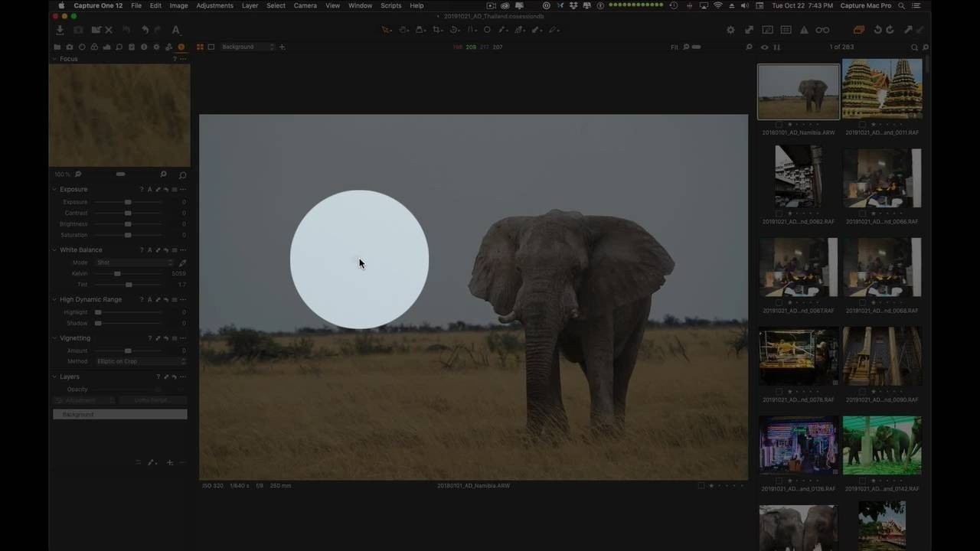The width and height of the screenshot is (980, 551).
Task: Click Fit zoom label in viewer
Action: click(x=675, y=47)
